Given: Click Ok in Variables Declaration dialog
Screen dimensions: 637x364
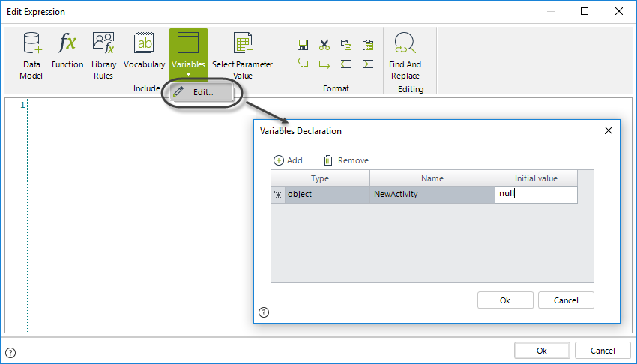Looking at the screenshot, I should (504, 300).
